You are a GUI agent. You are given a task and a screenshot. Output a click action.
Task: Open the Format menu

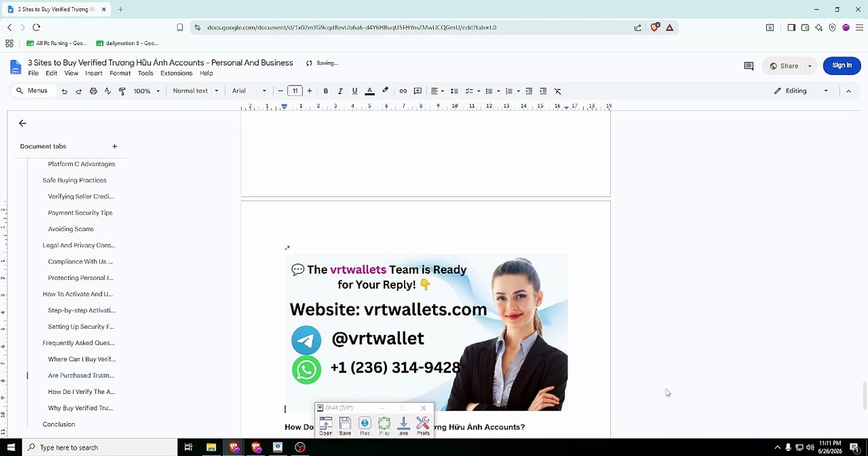[x=120, y=73]
